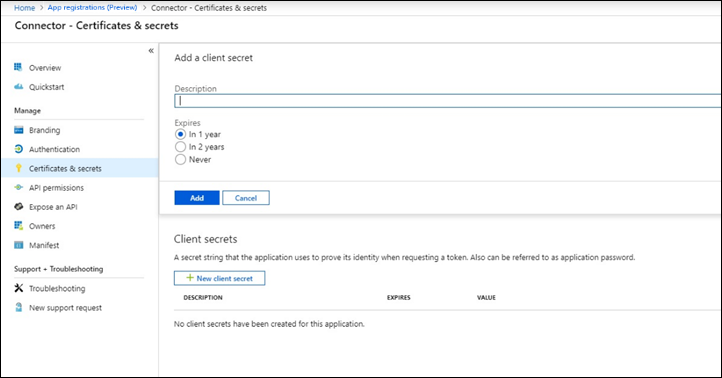
Task: Open Expose an API page
Action: point(53,207)
